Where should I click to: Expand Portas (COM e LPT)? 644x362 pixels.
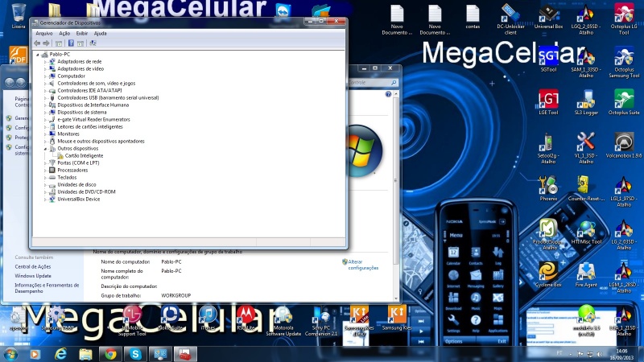[x=45, y=163]
